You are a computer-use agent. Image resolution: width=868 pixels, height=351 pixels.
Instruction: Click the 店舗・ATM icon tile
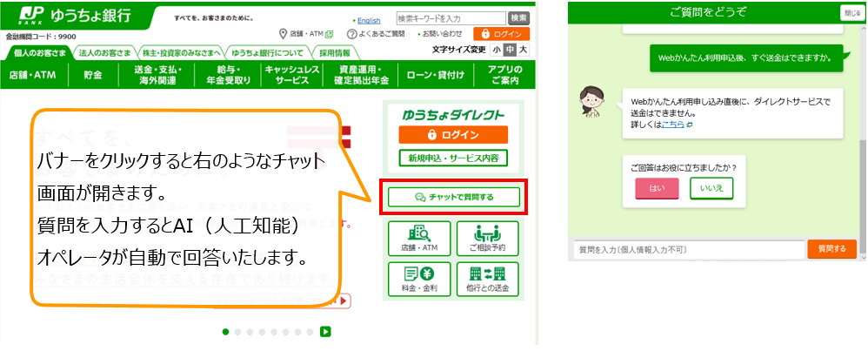[x=419, y=239]
